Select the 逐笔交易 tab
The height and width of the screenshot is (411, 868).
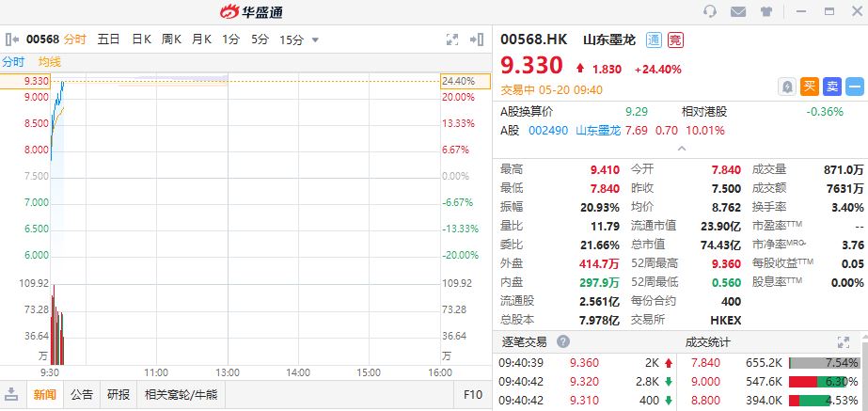point(524,341)
